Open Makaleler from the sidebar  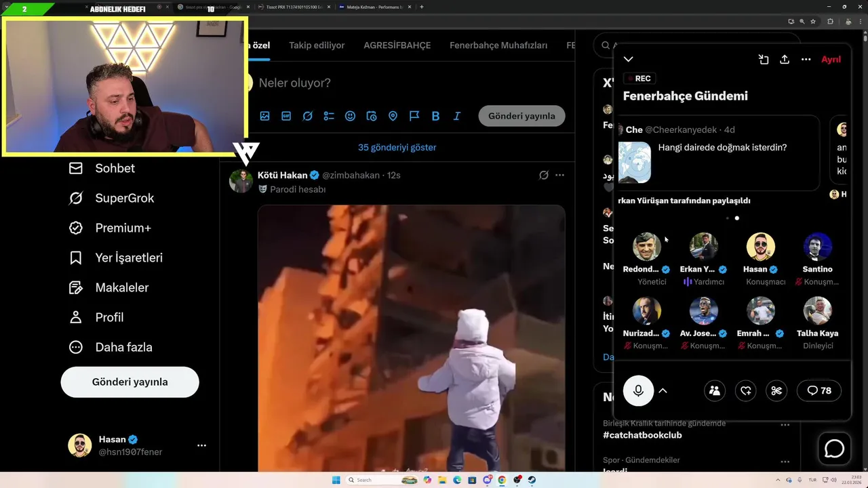[108, 287]
